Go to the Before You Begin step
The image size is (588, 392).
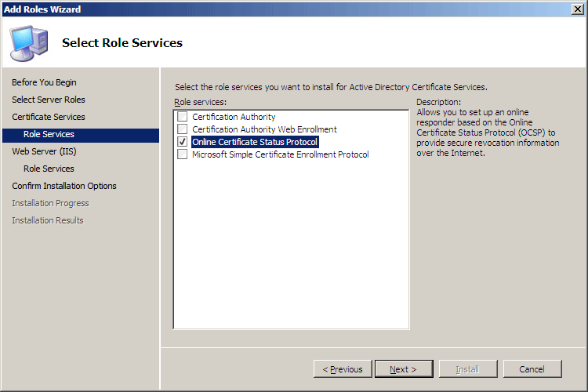coord(44,82)
